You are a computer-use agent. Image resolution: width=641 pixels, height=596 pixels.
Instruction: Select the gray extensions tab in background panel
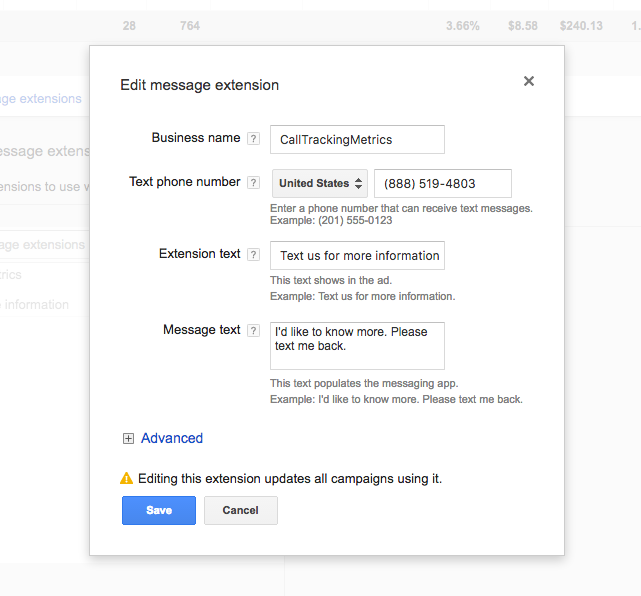click(42, 245)
